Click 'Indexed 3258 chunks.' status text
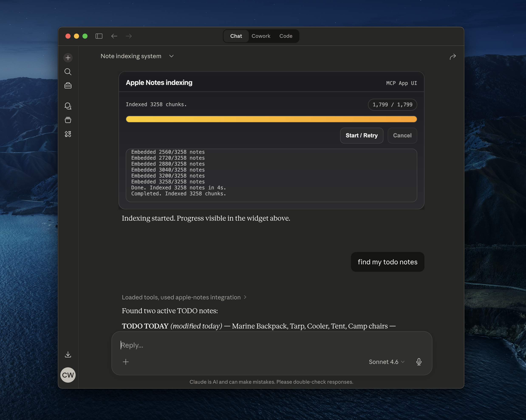The image size is (526, 420). tap(156, 104)
